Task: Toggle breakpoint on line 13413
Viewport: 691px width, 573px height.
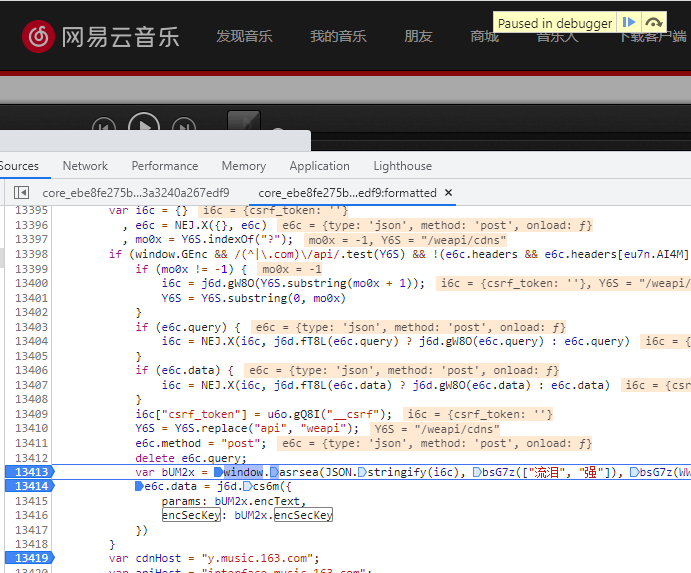Action: click(x=30, y=472)
